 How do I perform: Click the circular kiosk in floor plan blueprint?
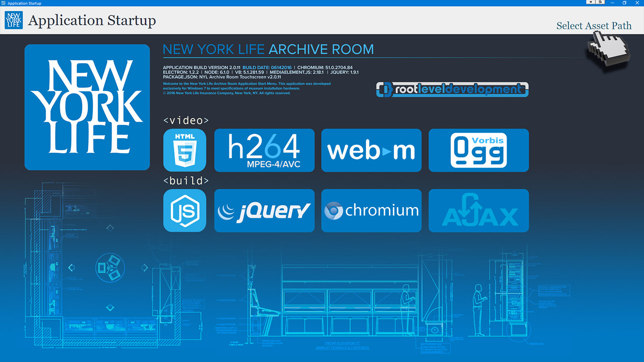(x=110, y=268)
